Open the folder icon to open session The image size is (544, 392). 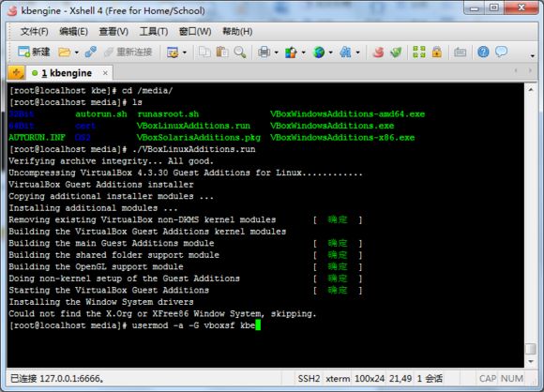65,53
